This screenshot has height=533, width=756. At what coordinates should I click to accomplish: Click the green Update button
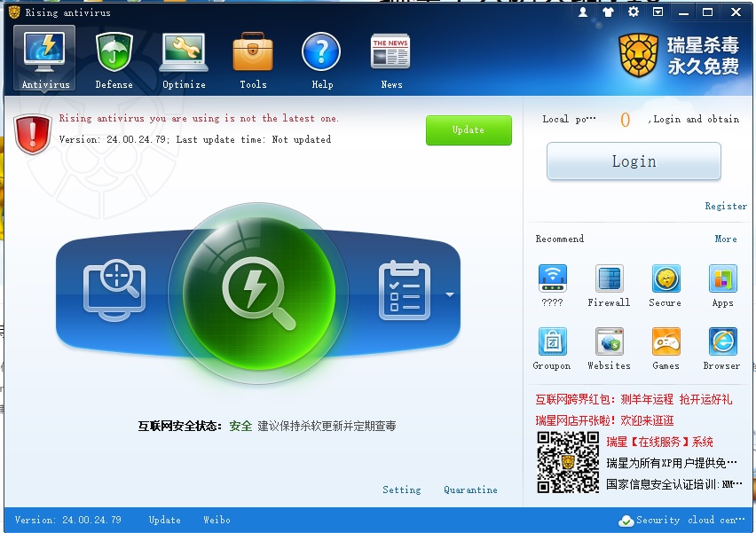(469, 130)
